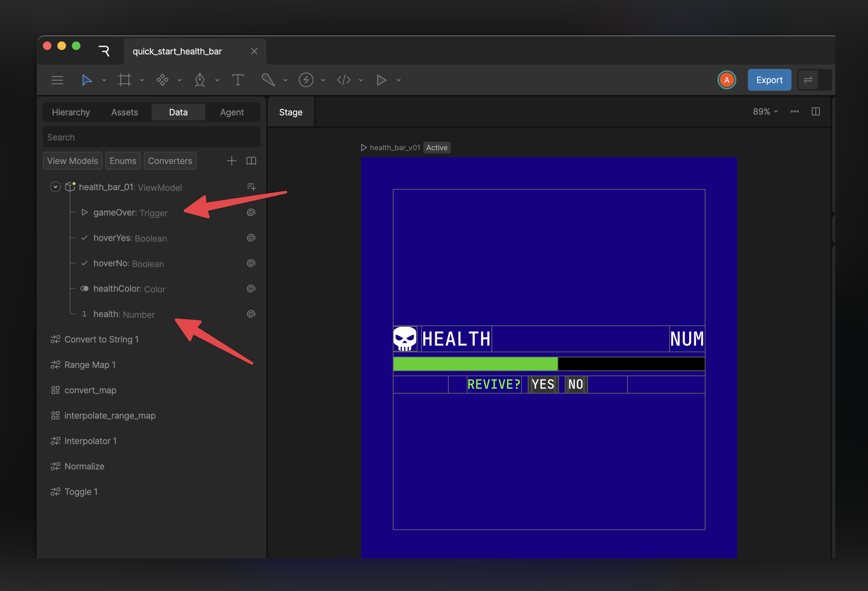Screen dimensions: 868x591
Task: Click the Play preview button
Action: click(x=381, y=80)
